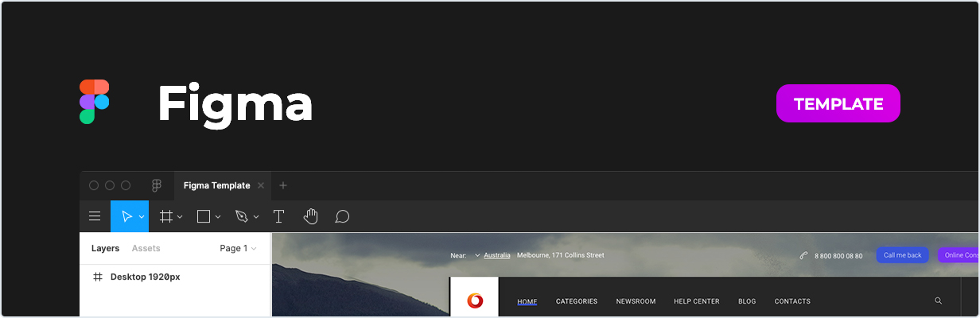This screenshot has height=318, width=980.
Task: Select the Hand tool
Action: [x=310, y=216]
